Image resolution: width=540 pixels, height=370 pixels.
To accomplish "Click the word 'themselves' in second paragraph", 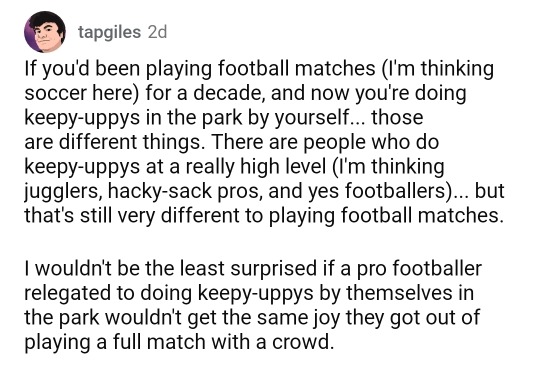I will coord(399,293).
